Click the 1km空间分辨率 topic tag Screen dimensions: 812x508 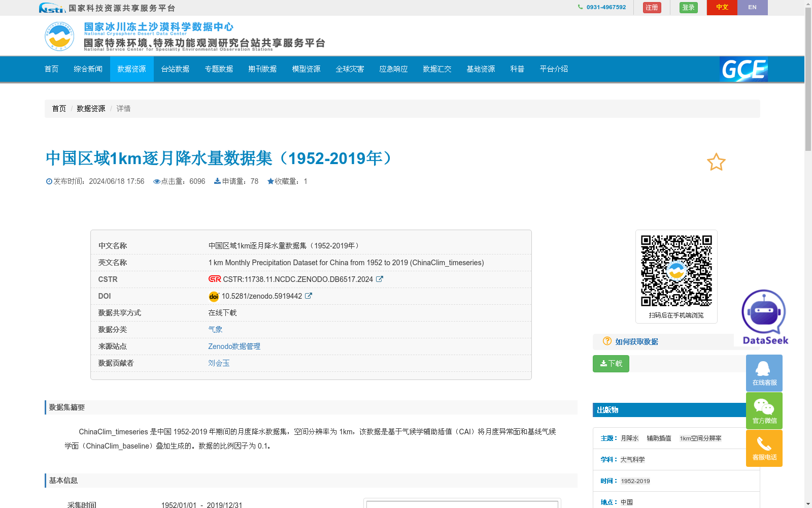(700, 438)
